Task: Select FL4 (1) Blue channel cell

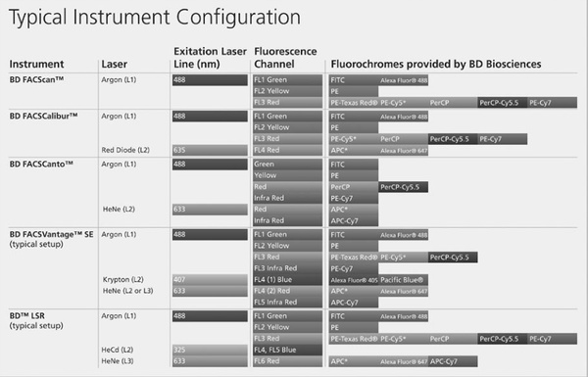Action: pos(287,279)
